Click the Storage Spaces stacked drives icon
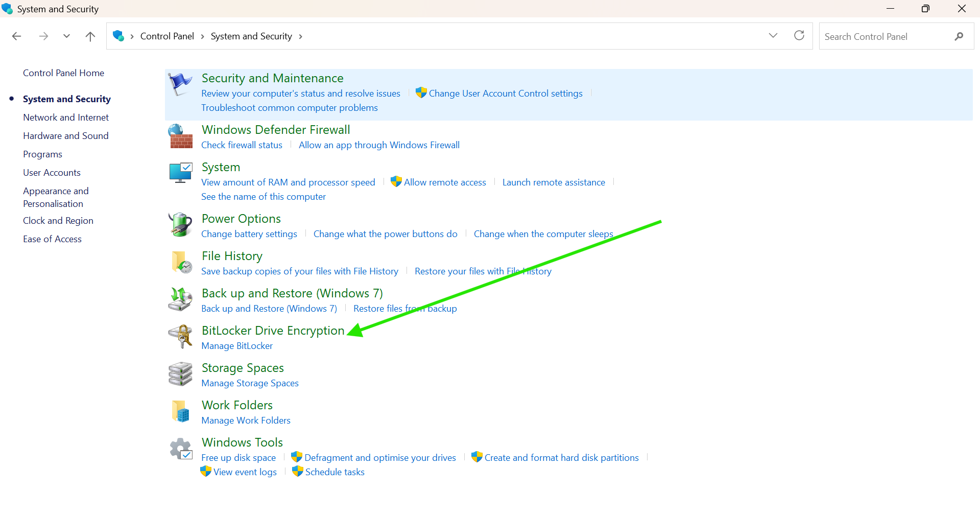980x514 pixels. [180, 374]
